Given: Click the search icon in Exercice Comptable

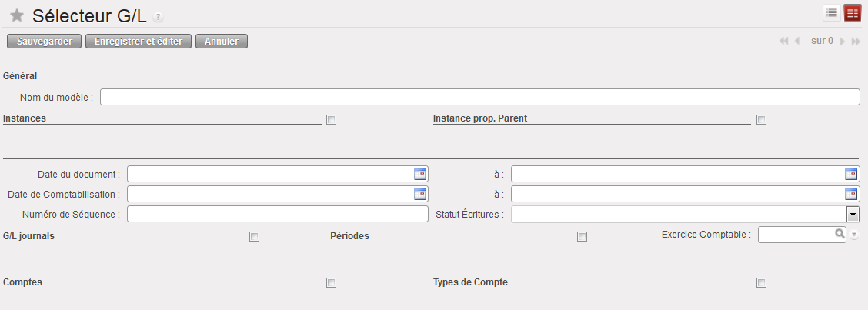Looking at the screenshot, I should (840, 235).
